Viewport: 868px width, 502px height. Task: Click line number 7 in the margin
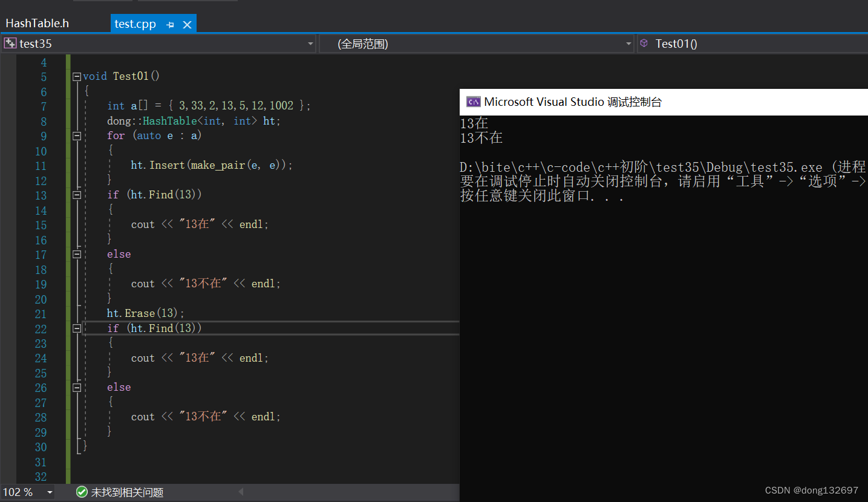43,106
